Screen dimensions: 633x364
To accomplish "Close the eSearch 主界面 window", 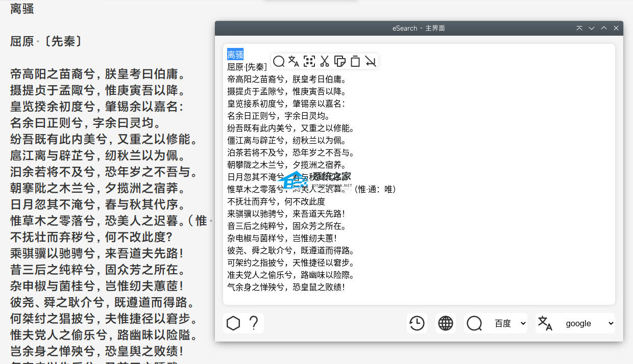I will (616, 28).
